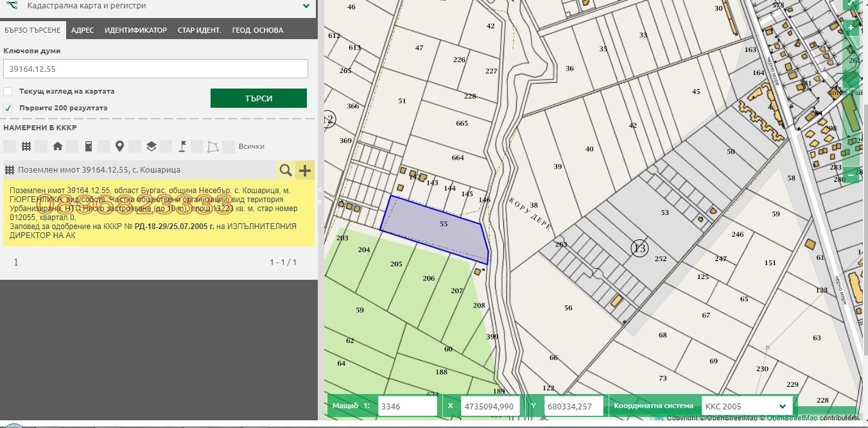Collapse the 'Кадастрална карта и регистри' panel
The width and height of the screenshot is (868, 428).
pyautogui.click(x=306, y=6)
